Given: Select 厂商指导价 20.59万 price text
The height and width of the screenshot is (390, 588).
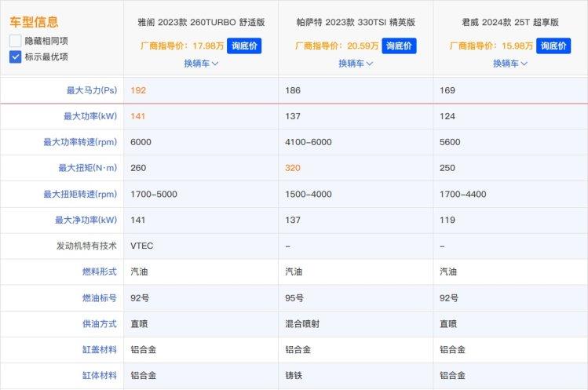Looking at the screenshot, I should tap(337, 46).
